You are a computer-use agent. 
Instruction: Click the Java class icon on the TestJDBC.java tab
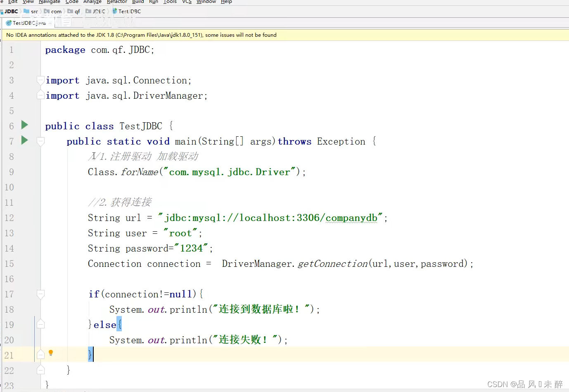(9, 23)
